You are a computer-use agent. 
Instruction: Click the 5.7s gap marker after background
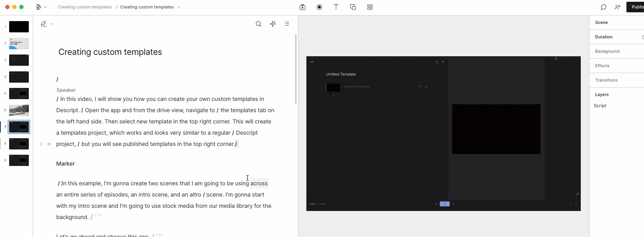(x=96, y=216)
